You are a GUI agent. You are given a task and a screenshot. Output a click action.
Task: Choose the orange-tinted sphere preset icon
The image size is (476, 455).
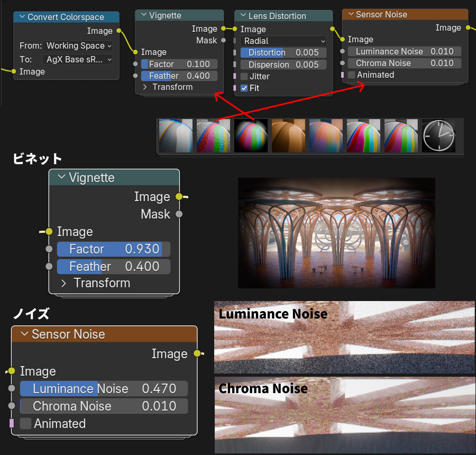click(288, 135)
